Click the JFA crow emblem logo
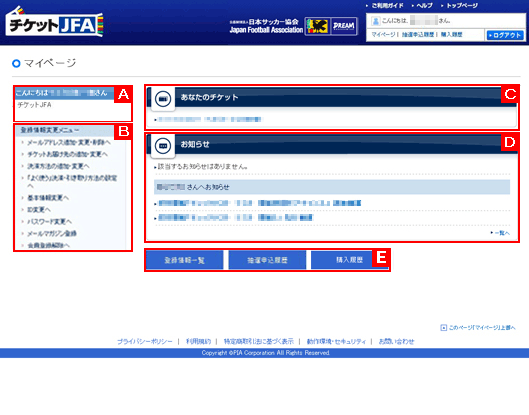 click(x=317, y=26)
